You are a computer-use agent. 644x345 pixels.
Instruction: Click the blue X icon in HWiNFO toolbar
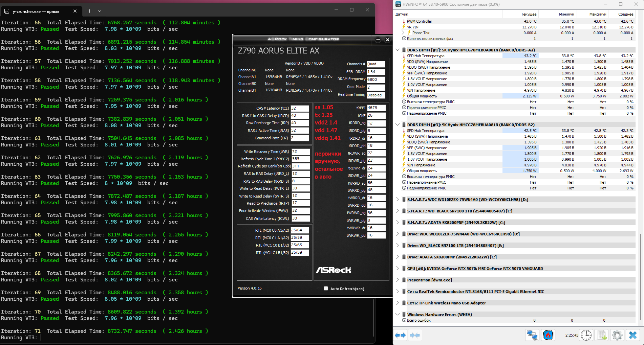[x=633, y=335]
